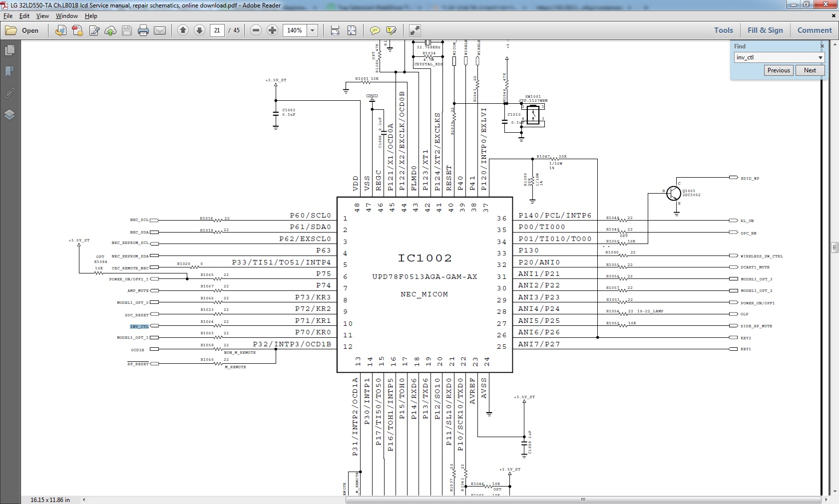Add a sticky note comment
The width and height of the screenshot is (839, 504).
[x=375, y=30]
